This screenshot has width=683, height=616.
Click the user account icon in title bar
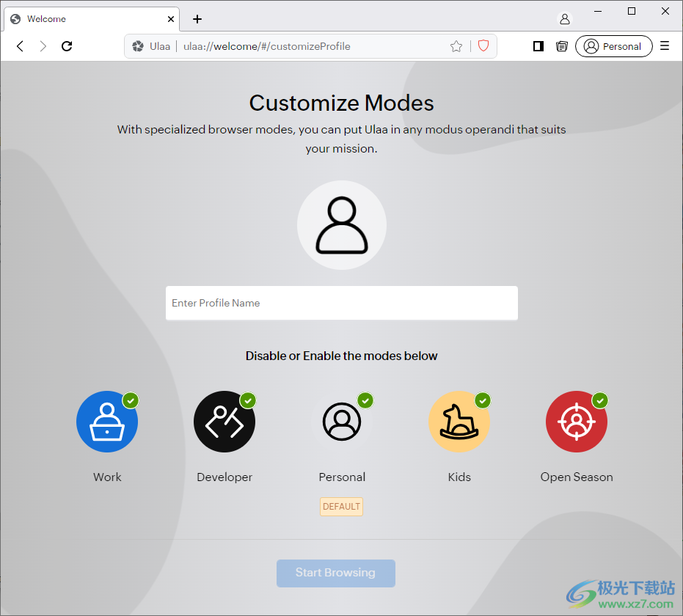coord(565,19)
